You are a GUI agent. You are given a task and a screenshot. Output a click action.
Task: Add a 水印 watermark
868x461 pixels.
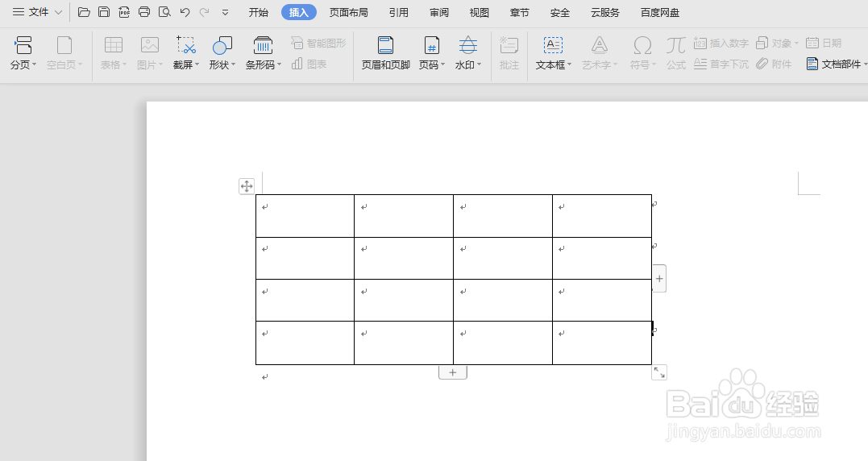(x=468, y=53)
